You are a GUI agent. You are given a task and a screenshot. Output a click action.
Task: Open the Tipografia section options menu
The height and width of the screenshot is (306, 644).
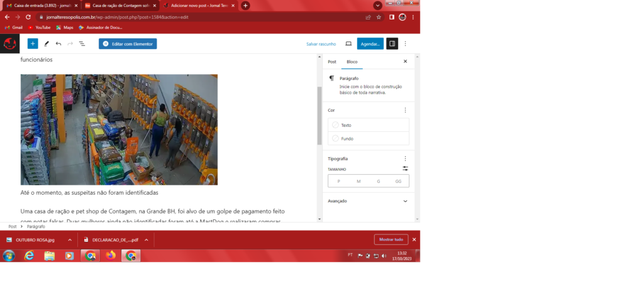point(406,158)
